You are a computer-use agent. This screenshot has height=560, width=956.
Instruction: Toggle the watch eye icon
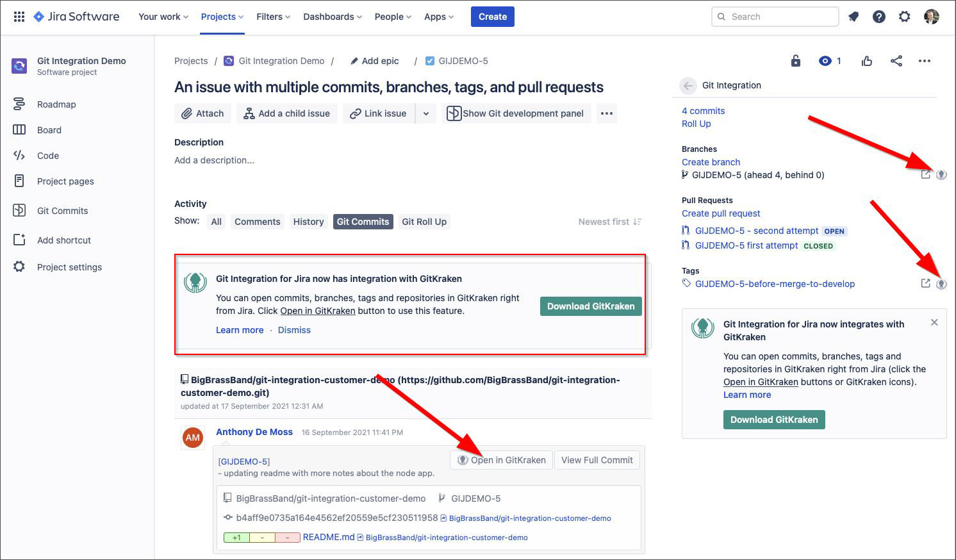tap(825, 61)
